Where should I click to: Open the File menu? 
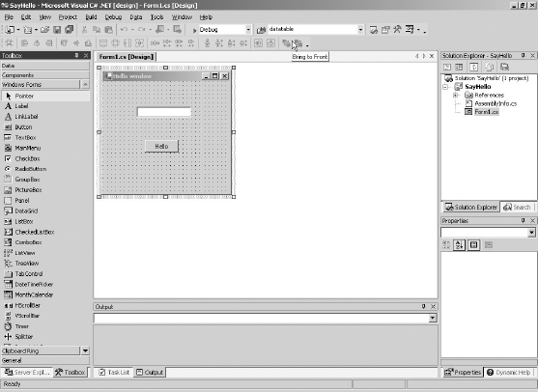click(x=9, y=17)
